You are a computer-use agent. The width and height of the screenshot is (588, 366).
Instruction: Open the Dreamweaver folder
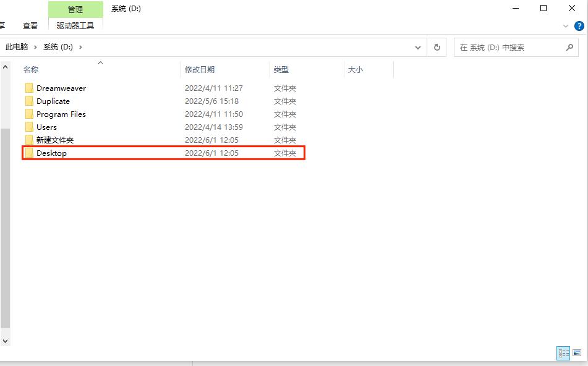point(60,88)
